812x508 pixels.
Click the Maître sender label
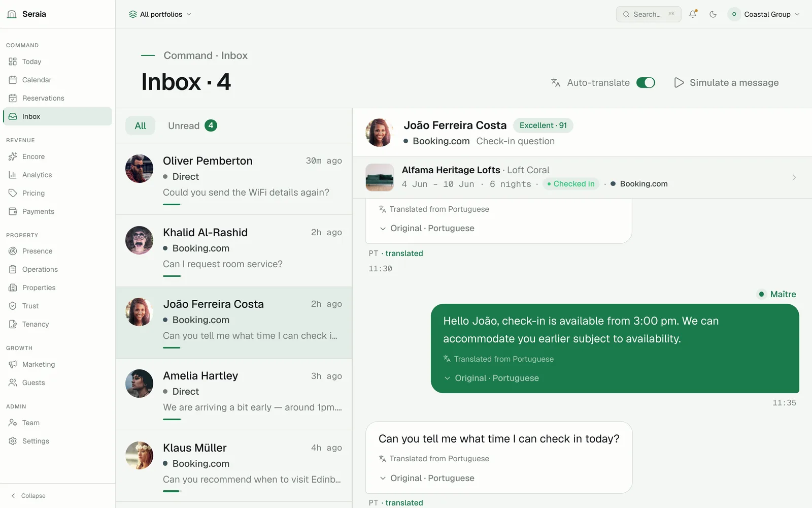point(783,294)
